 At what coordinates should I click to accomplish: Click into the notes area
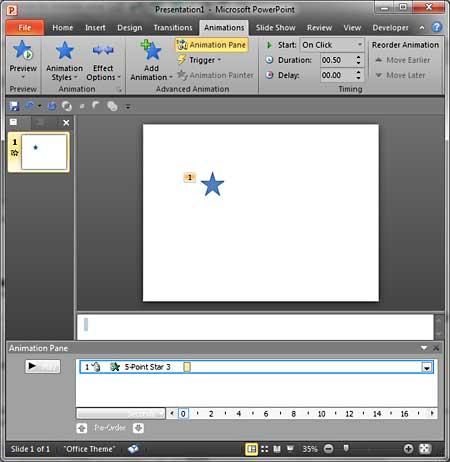click(x=255, y=327)
